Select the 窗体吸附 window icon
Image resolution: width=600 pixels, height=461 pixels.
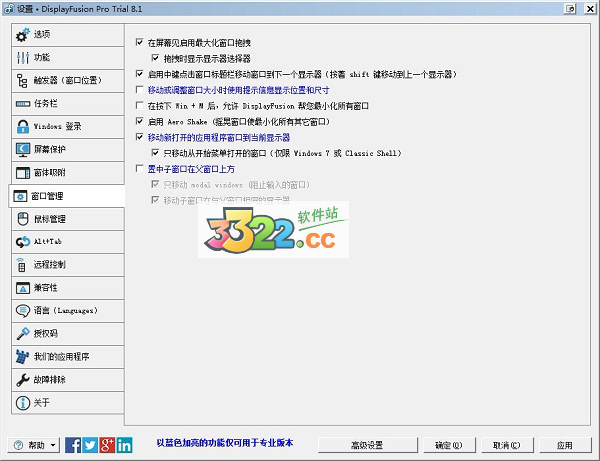23,173
